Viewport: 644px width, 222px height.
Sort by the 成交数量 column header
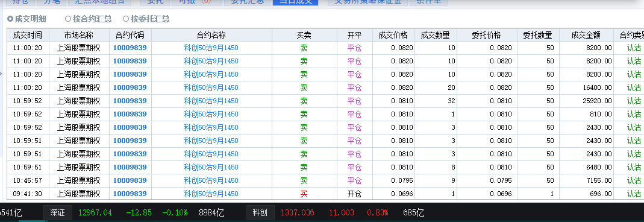[436, 35]
